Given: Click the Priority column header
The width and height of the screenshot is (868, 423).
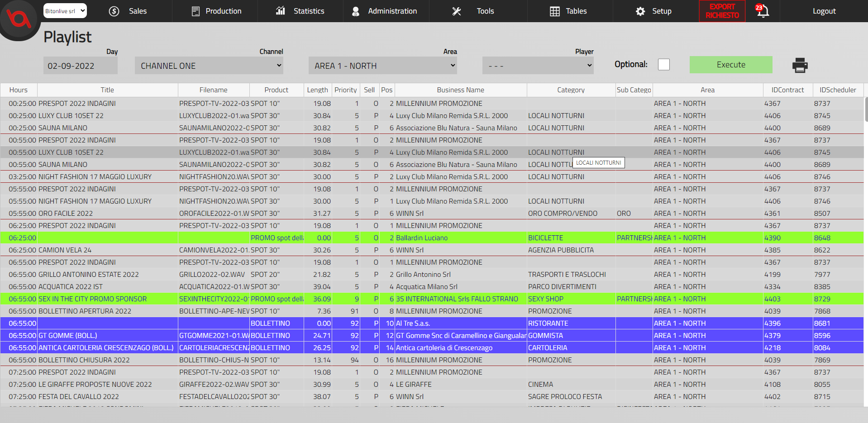Looking at the screenshot, I should pyautogui.click(x=346, y=90).
